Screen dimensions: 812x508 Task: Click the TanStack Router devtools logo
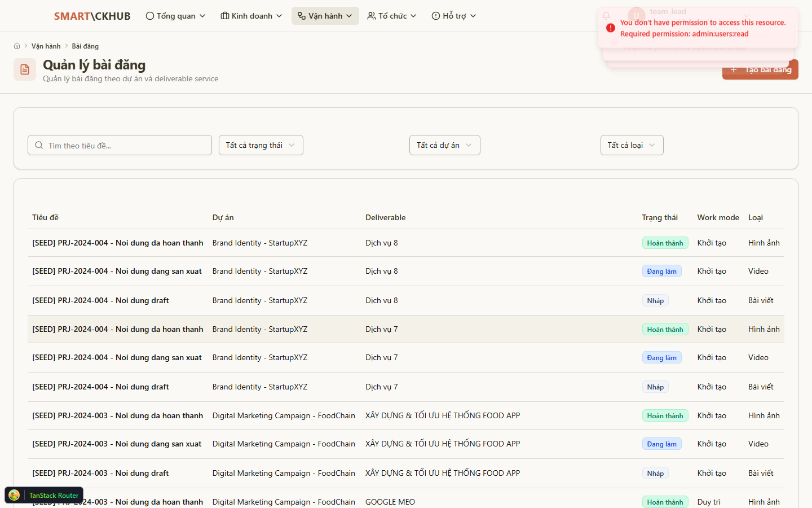point(15,495)
